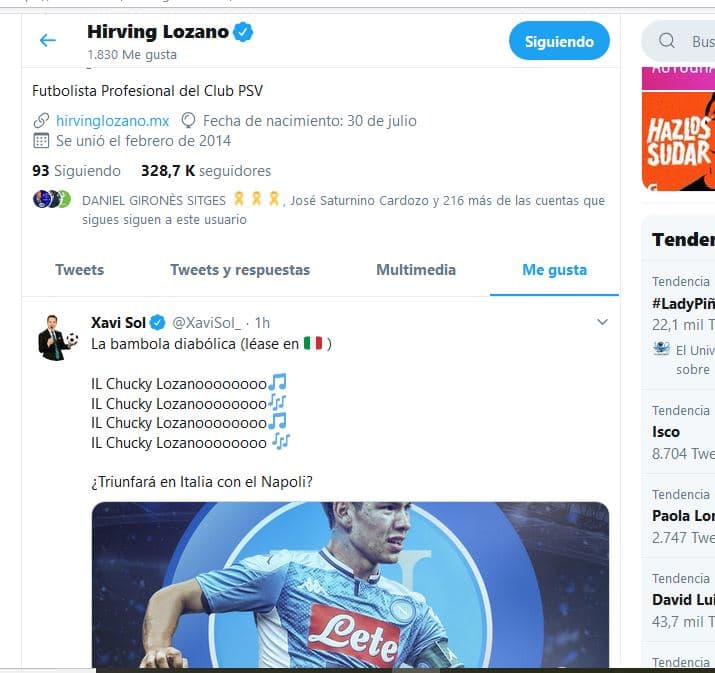The height and width of the screenshot is (673, 715).
Task: Expand the tweet options chevron
Action: 602,322
